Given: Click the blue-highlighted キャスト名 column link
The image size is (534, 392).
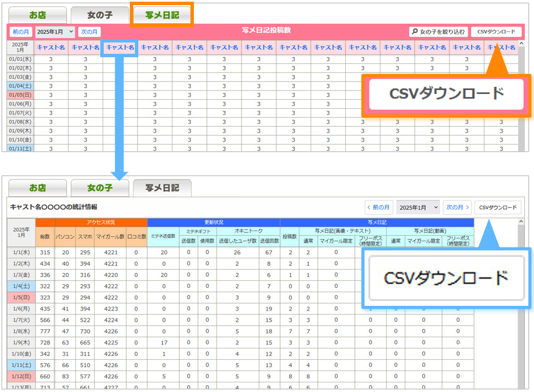Looking at the screenshot, I should coord(120,48).
